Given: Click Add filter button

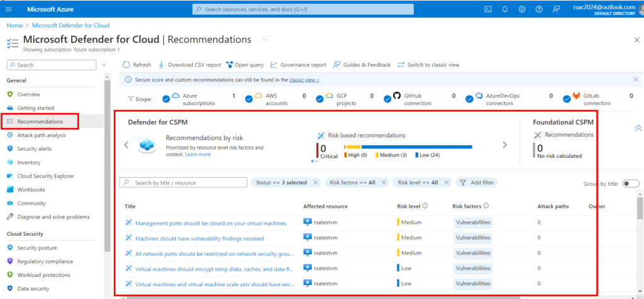Looking at the screenshot, I should [x=477, y=183].
